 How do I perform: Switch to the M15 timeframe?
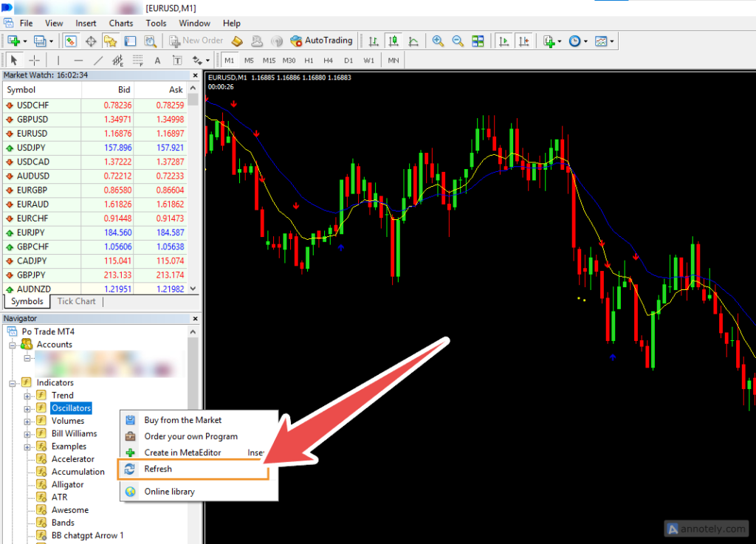[269, 61]
